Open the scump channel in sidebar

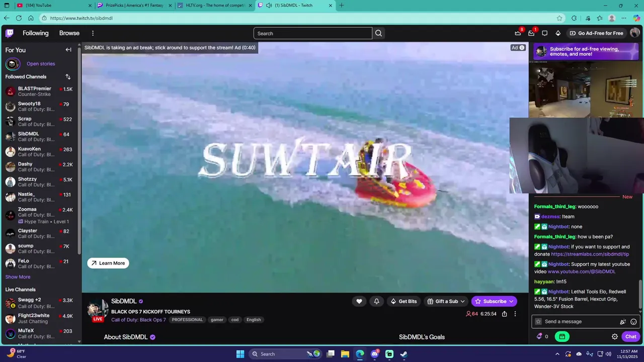point(39,249)
